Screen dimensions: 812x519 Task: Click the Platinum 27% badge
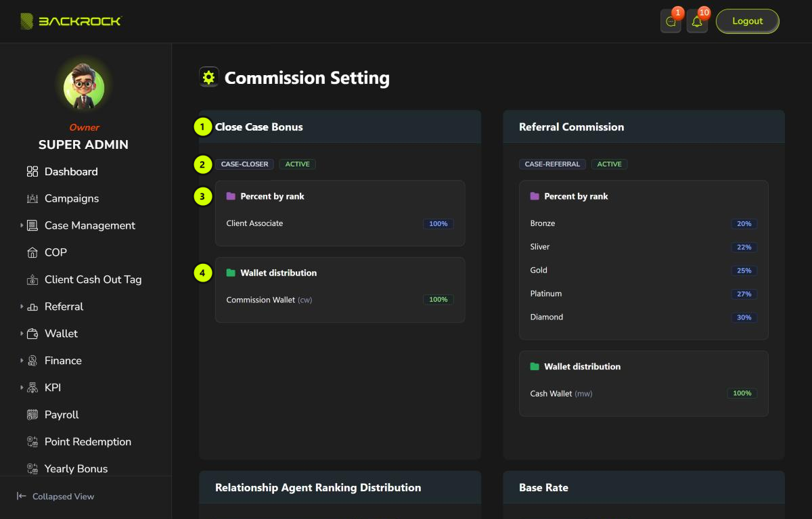[744, 294]
